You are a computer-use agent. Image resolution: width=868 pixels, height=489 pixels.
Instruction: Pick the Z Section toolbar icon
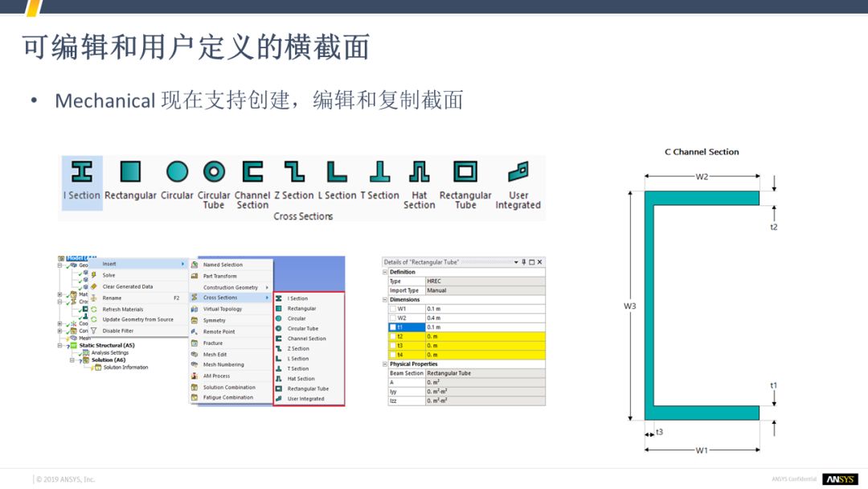293,172
